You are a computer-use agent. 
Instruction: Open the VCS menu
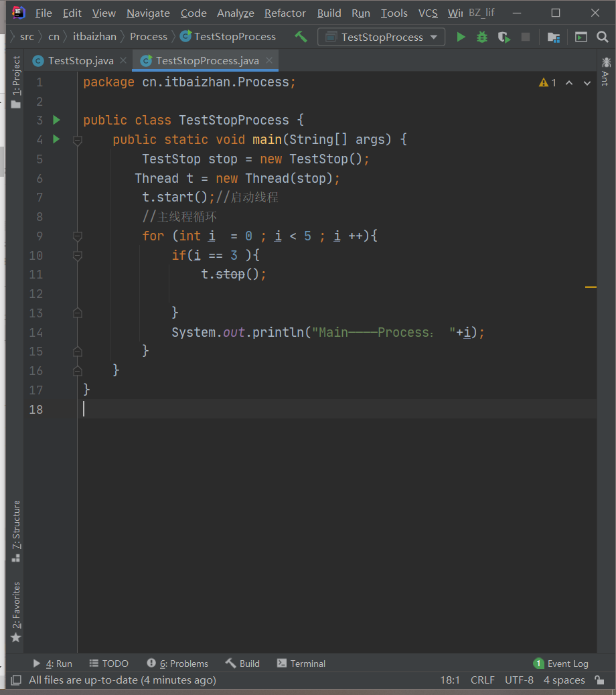coord(428,13)
